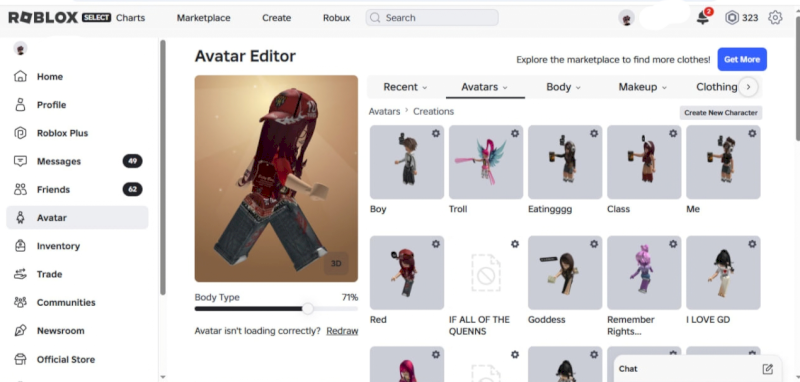Open the profile avatar icon in top bar
The image size is (800, 382).
(626, 18)
